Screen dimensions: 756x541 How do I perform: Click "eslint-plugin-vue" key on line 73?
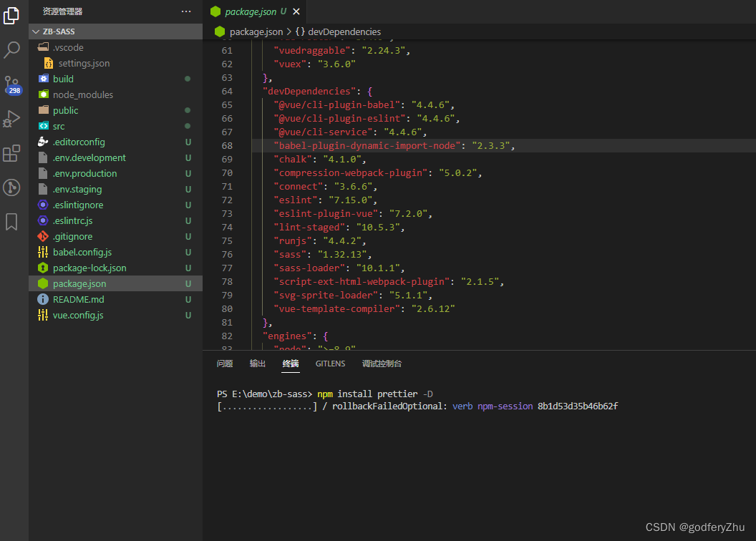tap(326, 213)
